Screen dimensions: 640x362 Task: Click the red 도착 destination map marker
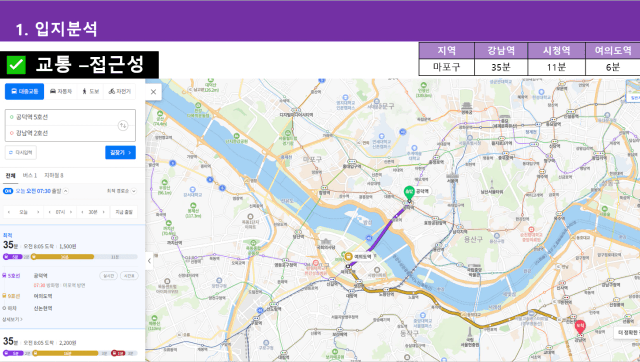pyautogui.click(x=580, y=326)
